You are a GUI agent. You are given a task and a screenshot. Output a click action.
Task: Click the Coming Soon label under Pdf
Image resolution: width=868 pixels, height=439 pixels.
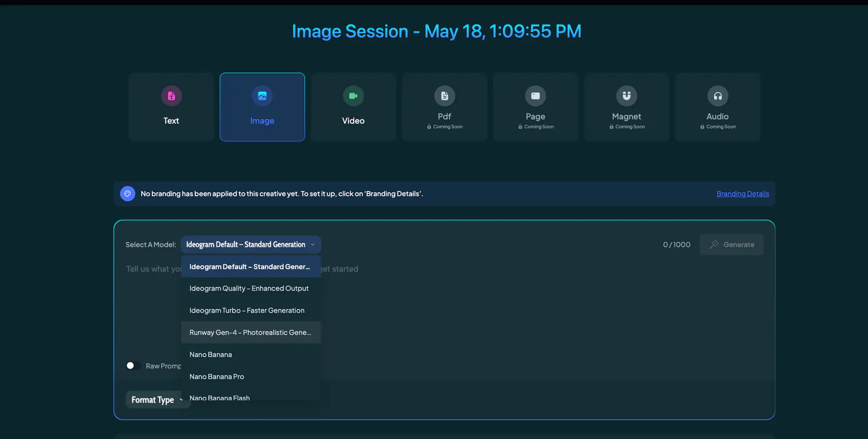445,127
